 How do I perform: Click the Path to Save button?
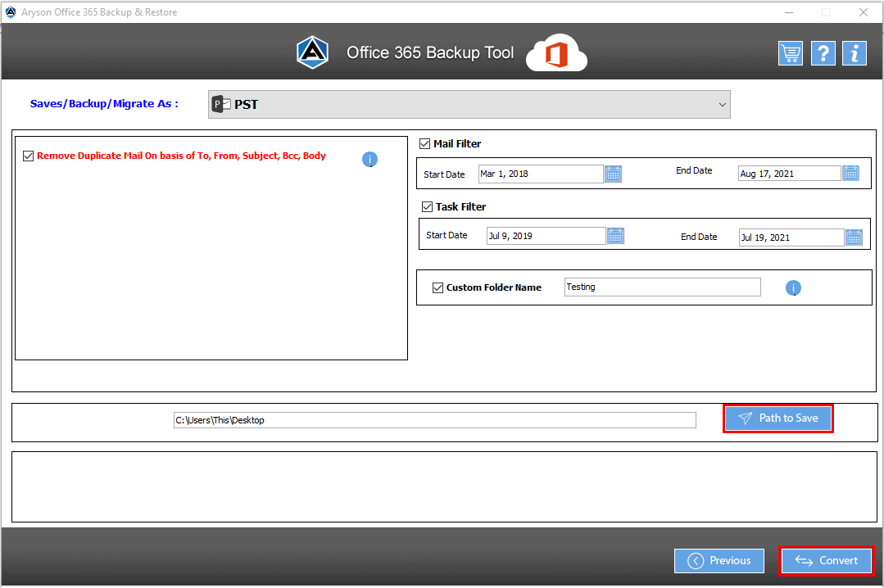(x=778, y=418)
